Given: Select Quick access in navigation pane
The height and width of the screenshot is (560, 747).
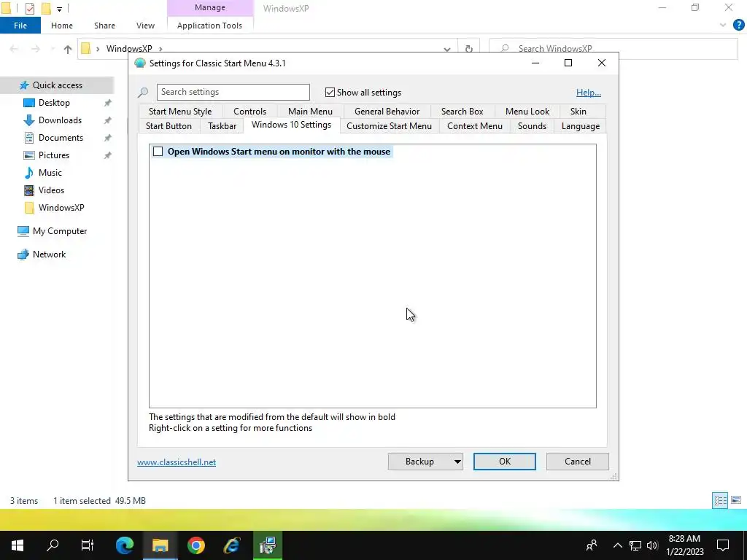Looking at the screenshot, I should pyautogui.click(x=57, y=85).
